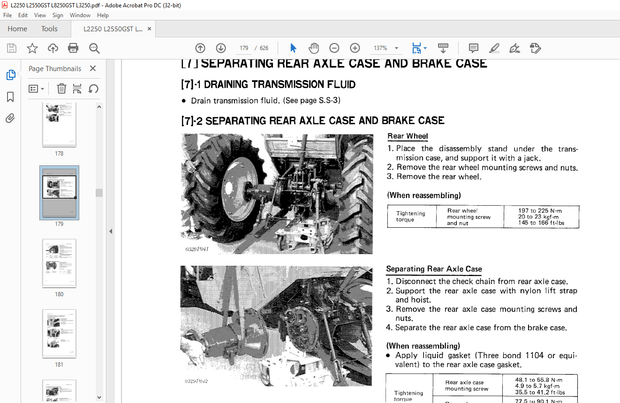
Task: Select page 181 thumbnail
Action: pyautogui.click(x=59, y=334)
